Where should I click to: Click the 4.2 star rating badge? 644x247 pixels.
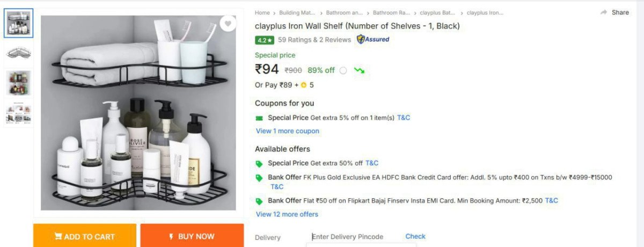coord(265,40)
